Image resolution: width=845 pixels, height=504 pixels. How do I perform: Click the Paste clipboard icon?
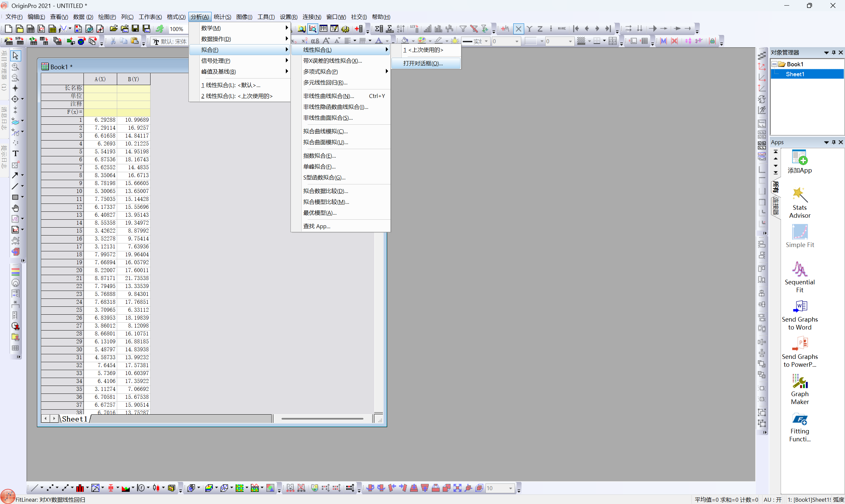tap(135, 41)
